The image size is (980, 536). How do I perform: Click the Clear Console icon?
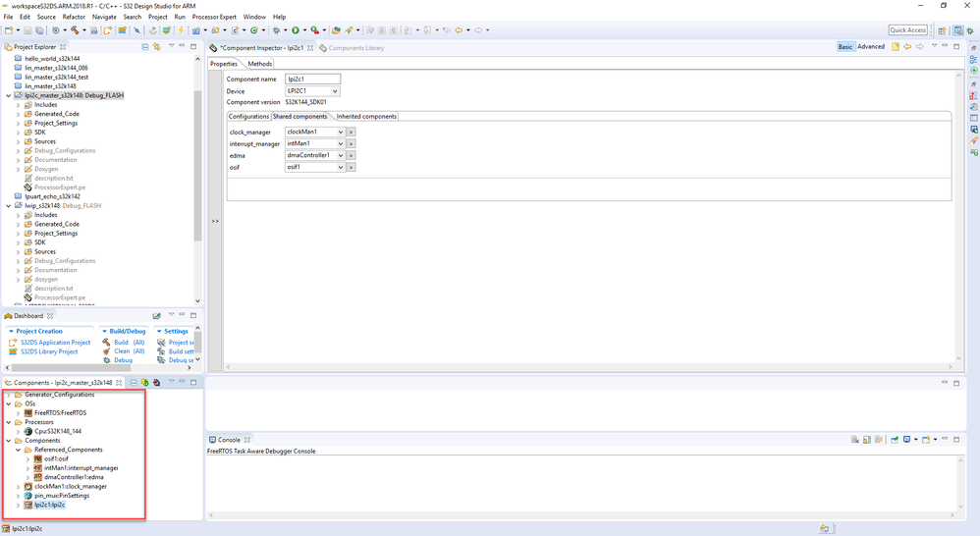tap(854, 440)
